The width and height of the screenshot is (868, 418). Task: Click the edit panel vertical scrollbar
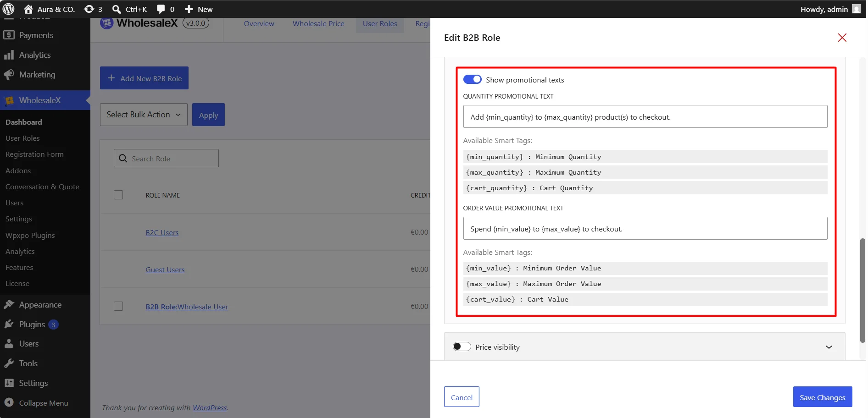[862, 291]
